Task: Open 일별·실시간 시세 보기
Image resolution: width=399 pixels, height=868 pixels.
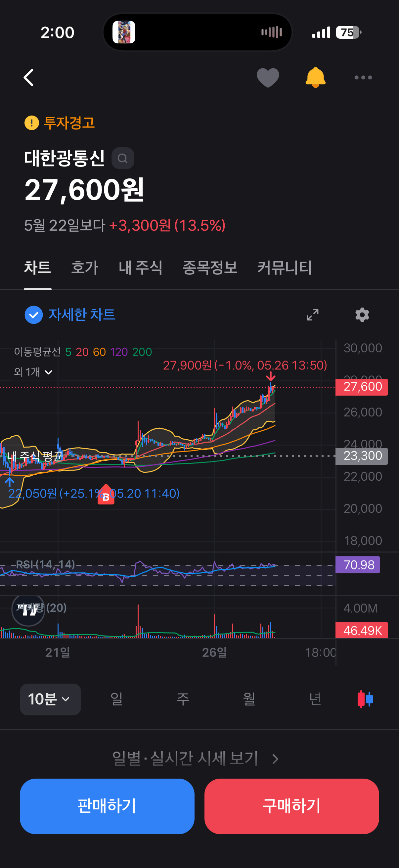Action: coord(195,759)
